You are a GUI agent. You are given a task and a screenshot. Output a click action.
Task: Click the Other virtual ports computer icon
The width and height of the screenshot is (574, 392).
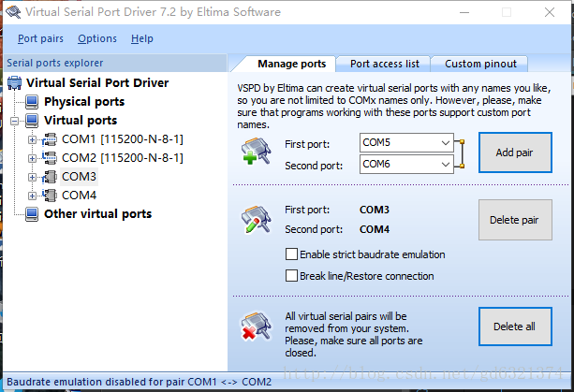point(32,214)
